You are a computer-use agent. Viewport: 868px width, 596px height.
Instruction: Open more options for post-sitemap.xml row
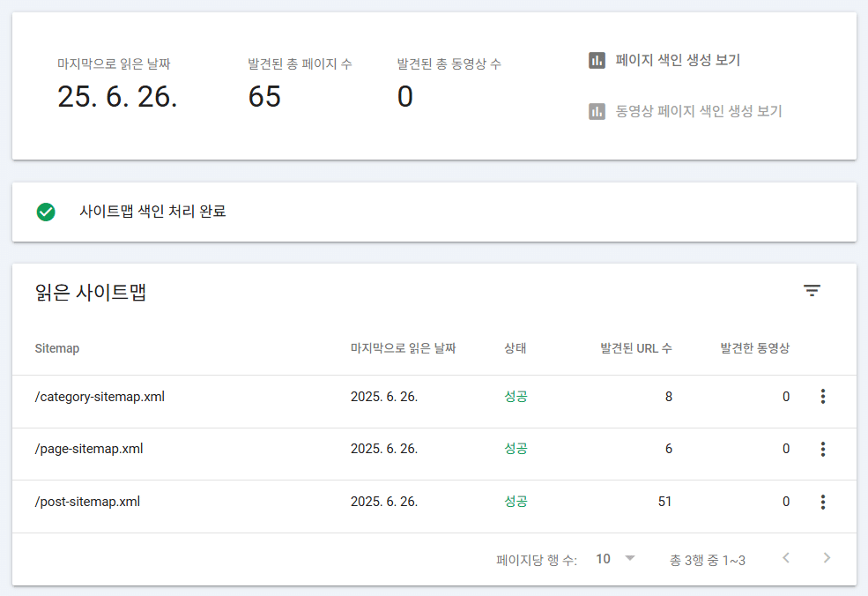point(822,502)
